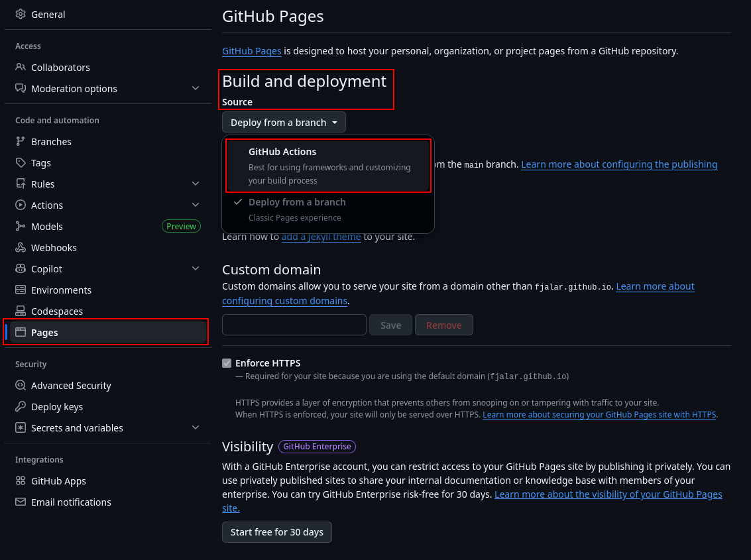Click the Codespaces icon

click(x=20, y=311)
